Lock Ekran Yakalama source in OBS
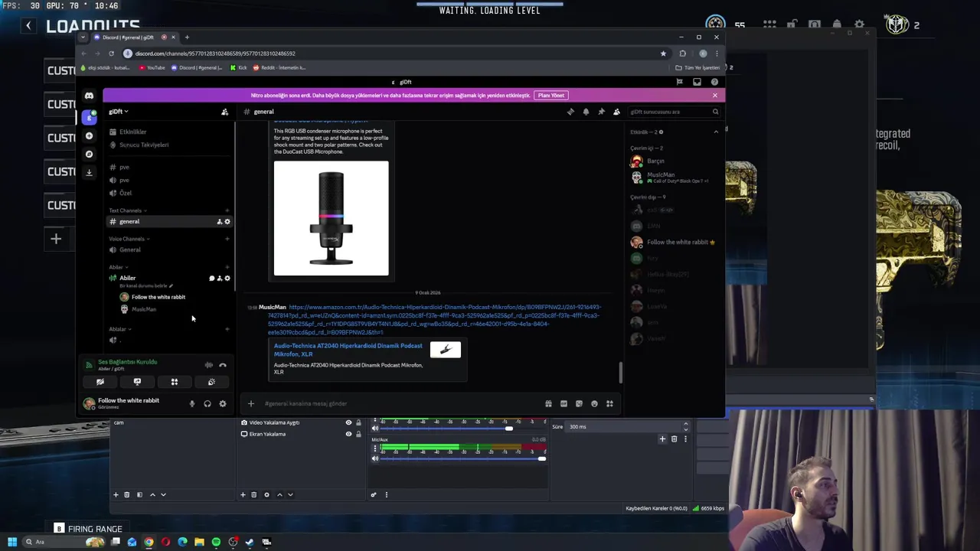980x551 pixels. click(358, 434)
